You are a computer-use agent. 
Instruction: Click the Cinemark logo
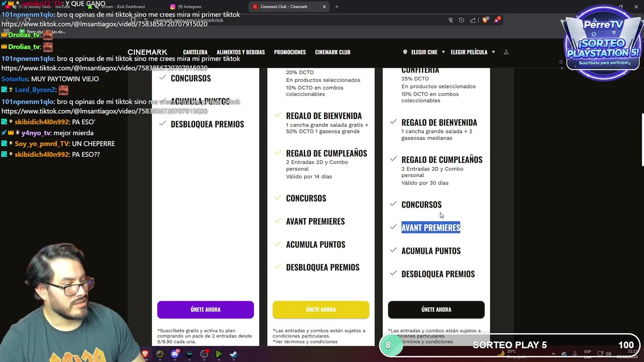click(x=147, y=52)
